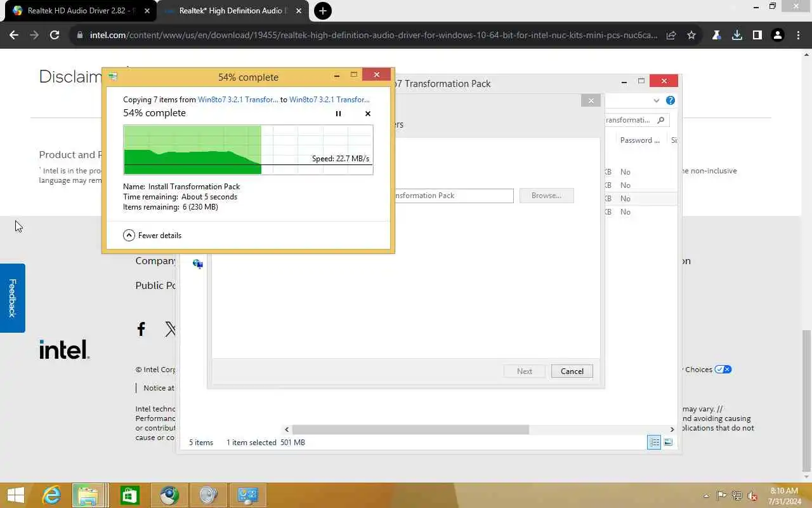Open the browser three-dot menu
This screenshot has width=812, height=508.
coord(798,36)
